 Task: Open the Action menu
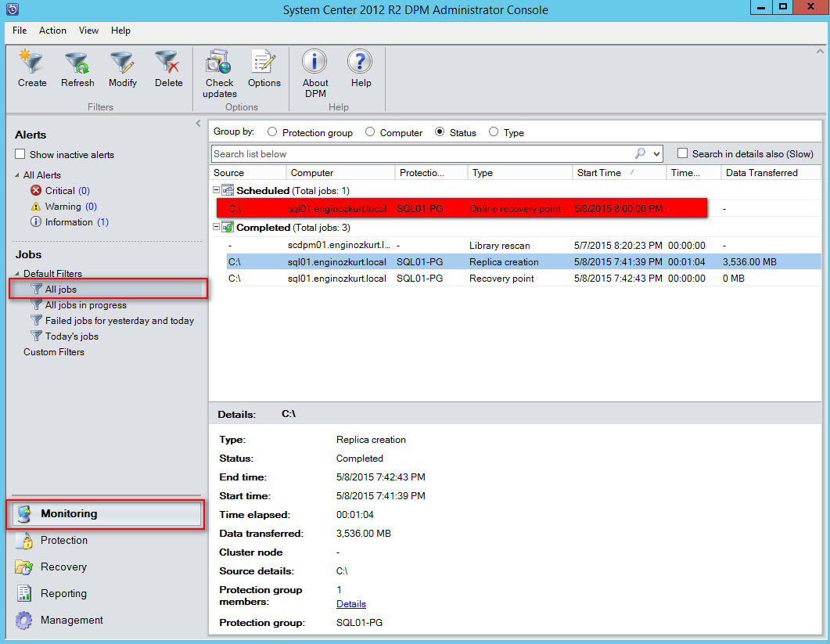click(x=52, y=31)
